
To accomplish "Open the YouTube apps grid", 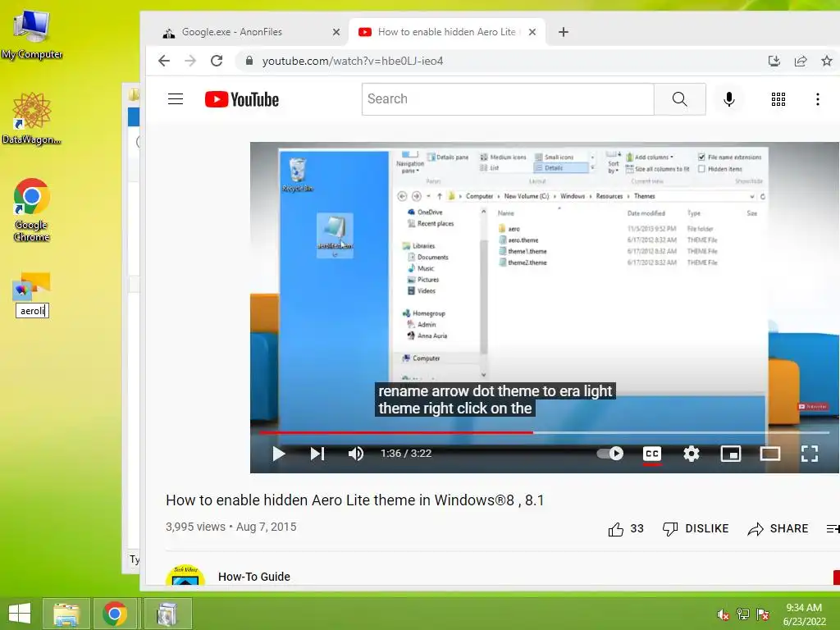I will point(778,99).
